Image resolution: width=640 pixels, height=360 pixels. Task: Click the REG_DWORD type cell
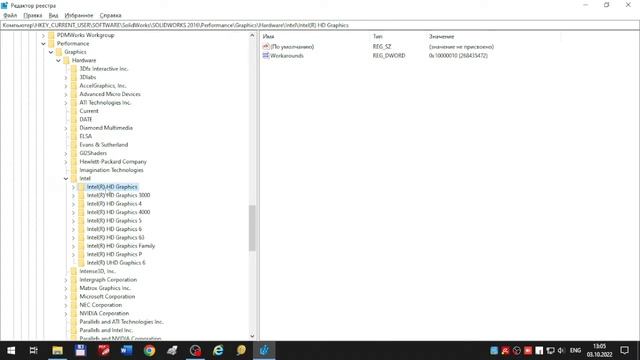[389, 56]
